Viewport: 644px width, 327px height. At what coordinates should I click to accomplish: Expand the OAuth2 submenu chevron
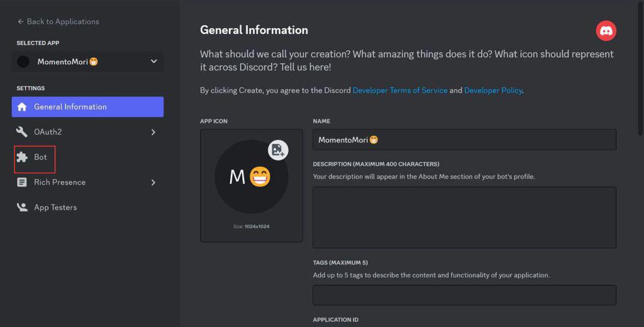pos(153,132)
